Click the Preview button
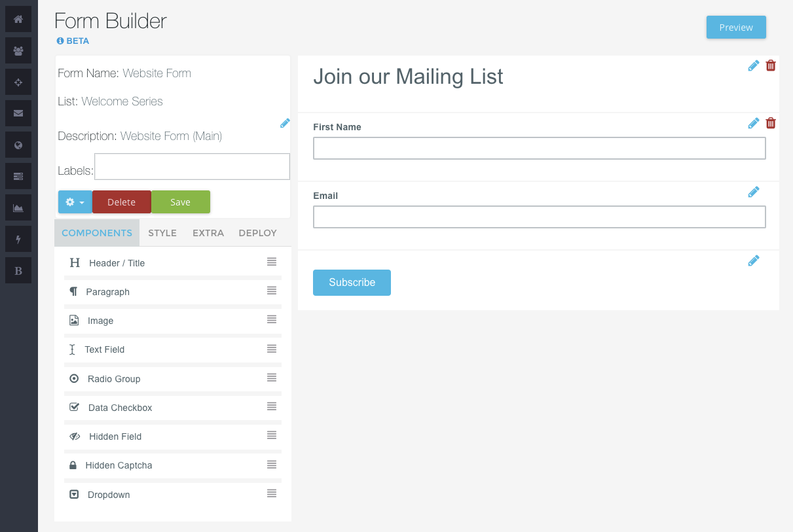The width and height of the screenshot is (793, 532). (736, 27)
